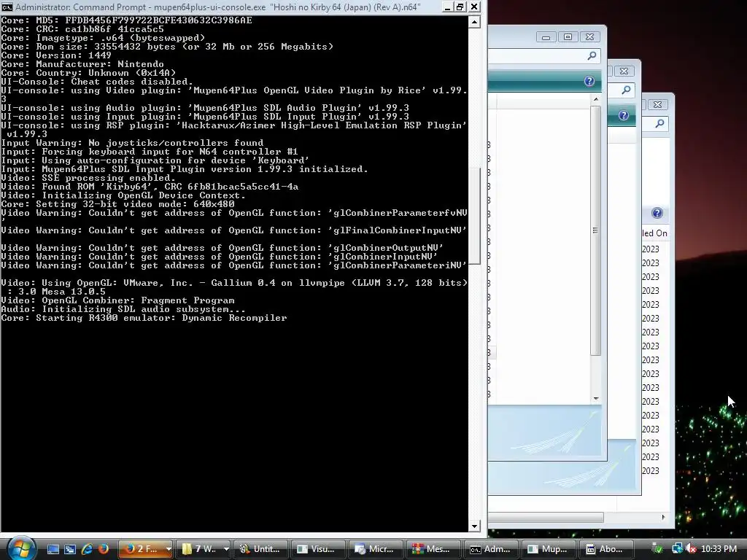The width and height of the screenshot is (747, 560).
Task: Expand the '7 W...' taskbar group dropdown arrow
Action: point(226,549)
